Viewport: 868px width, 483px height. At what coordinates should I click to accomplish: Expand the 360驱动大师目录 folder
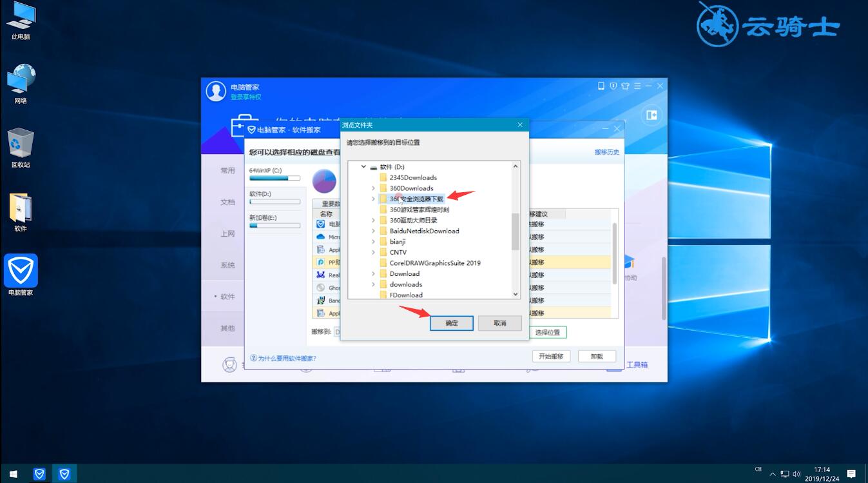coord(373,221)
